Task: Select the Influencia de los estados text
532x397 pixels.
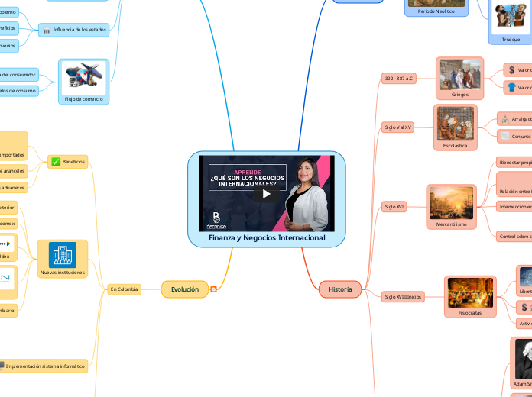Action: 79,30
